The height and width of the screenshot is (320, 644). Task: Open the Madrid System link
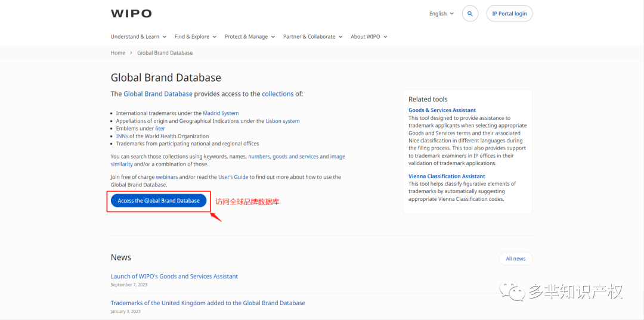click(x=221, y=113)
